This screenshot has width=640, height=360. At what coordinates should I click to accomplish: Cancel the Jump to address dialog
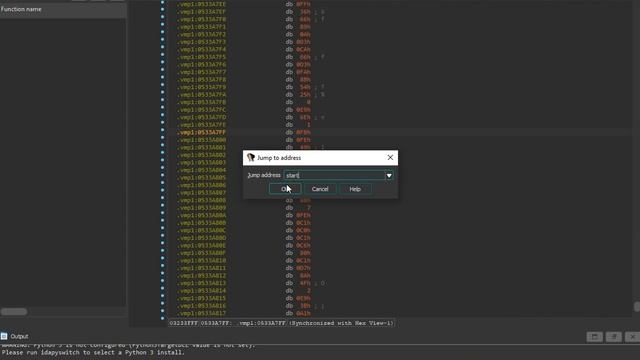click(320, 189)
